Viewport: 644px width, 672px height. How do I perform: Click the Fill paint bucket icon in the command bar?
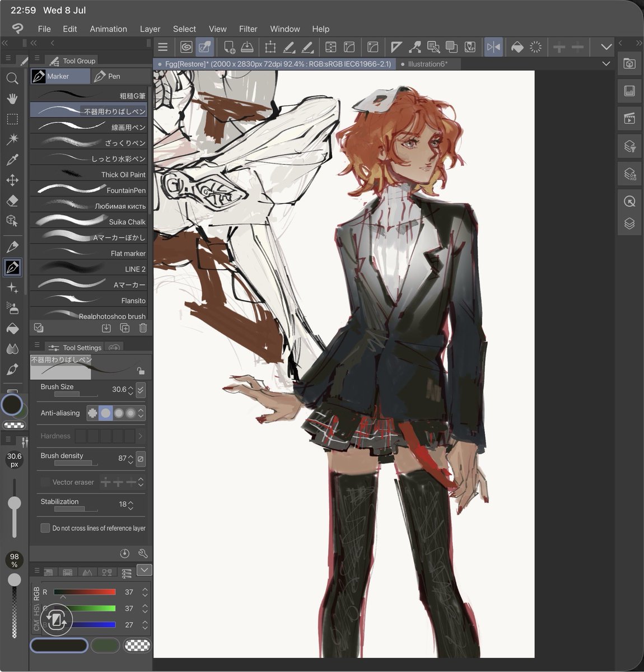(x=517, y=47)
